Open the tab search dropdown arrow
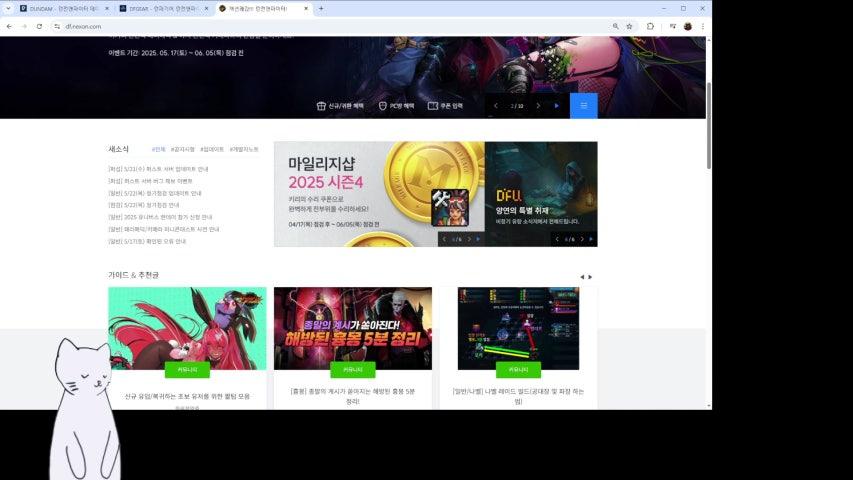Viewport: 853px width, 480px height. coord(8,8)
